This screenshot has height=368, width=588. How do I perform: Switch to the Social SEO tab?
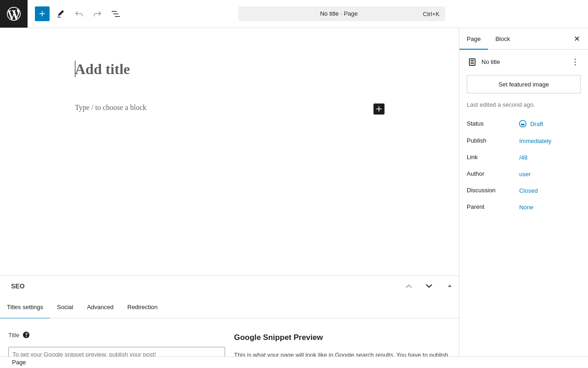click(x=65, y=307)
